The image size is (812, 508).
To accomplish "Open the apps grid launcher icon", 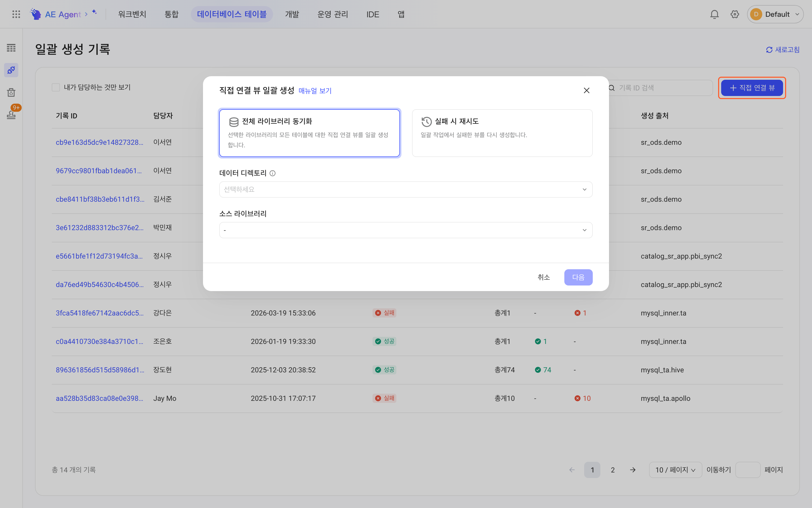I will 16,14.
